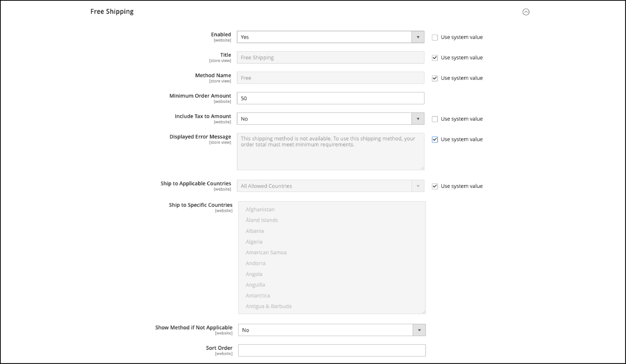
Task: Uncheck Use system value for Title
Action: (x=434, y=58)
